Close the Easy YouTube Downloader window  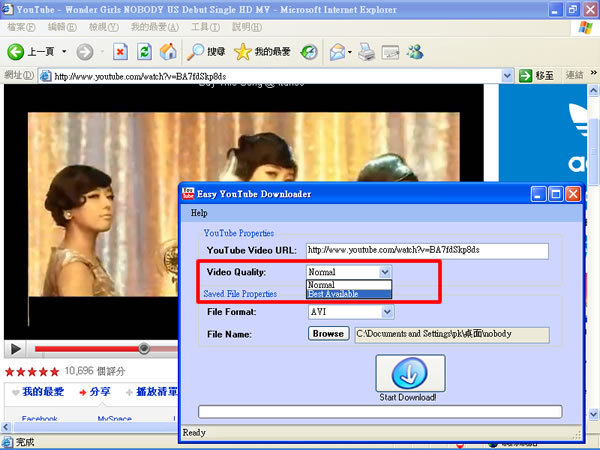[573, 194]
